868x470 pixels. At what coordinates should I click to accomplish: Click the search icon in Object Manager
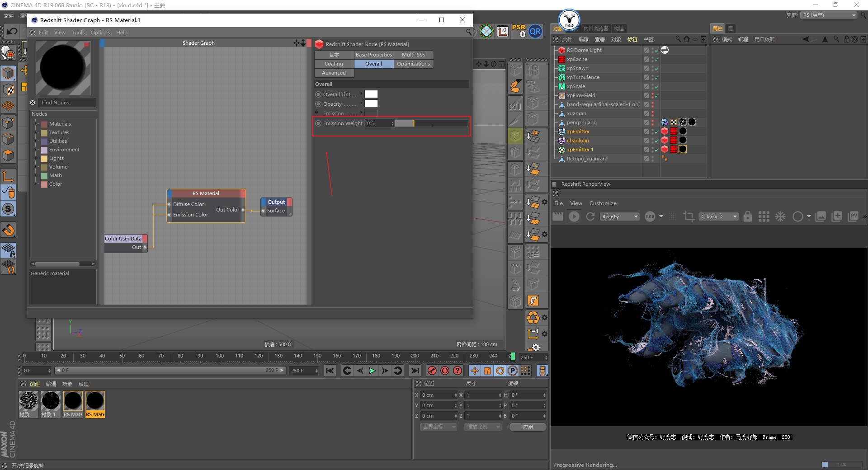(x=678, y=39)
